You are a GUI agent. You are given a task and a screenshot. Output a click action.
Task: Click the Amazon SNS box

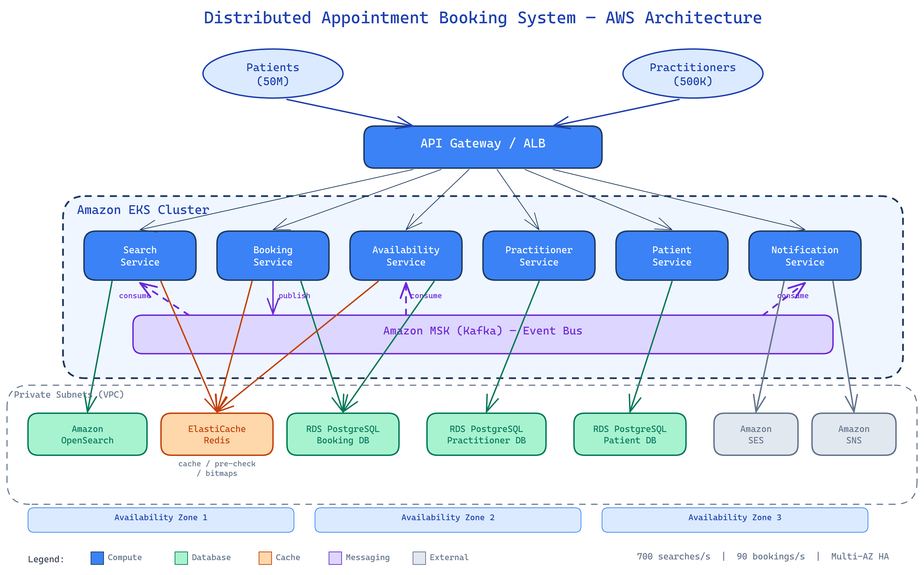(x=854, y=434)
